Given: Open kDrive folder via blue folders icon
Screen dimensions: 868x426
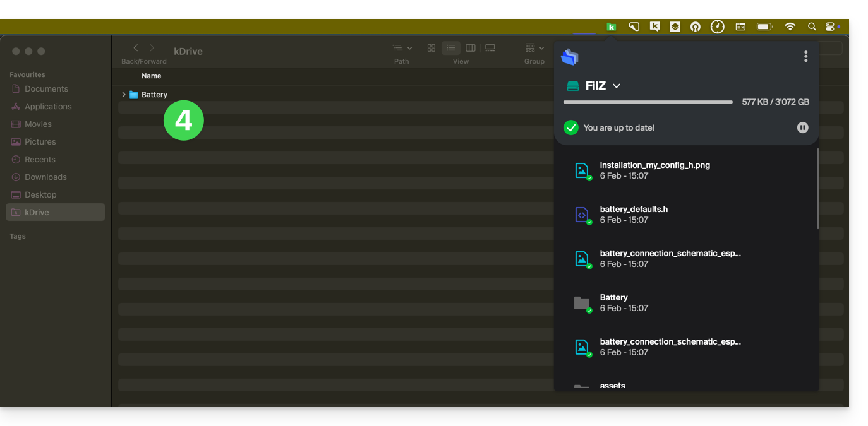Looking at the screenshot, I should (x=569, y=57).
